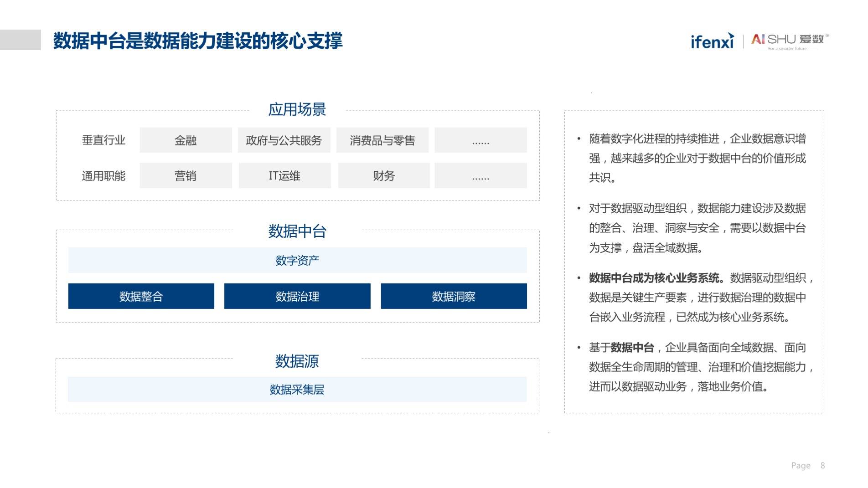
Task: Click the 消费品与零售 box
Action: tap(382, 140)
